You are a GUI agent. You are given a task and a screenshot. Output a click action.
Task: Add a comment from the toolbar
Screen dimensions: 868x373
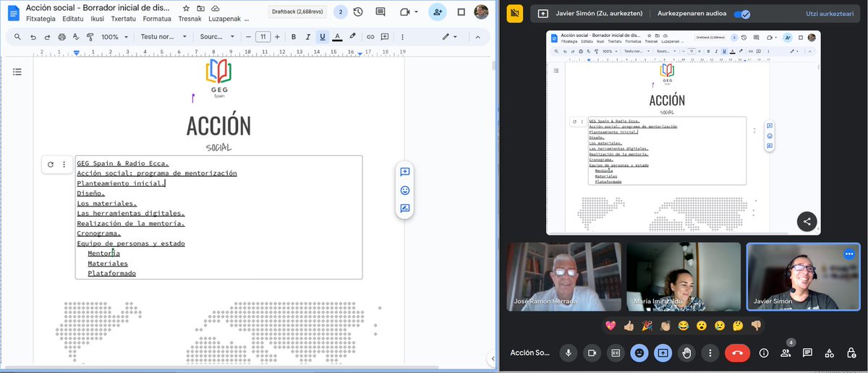coord(385,36)
